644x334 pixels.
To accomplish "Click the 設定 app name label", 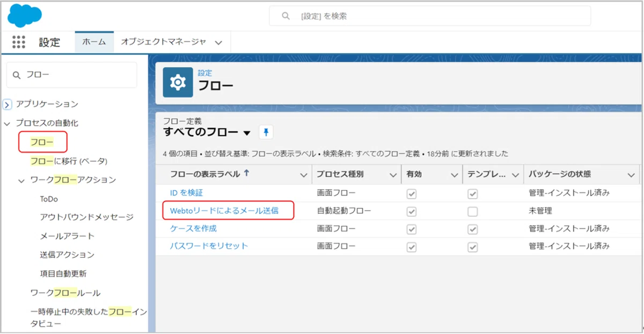I will point(49,42).
